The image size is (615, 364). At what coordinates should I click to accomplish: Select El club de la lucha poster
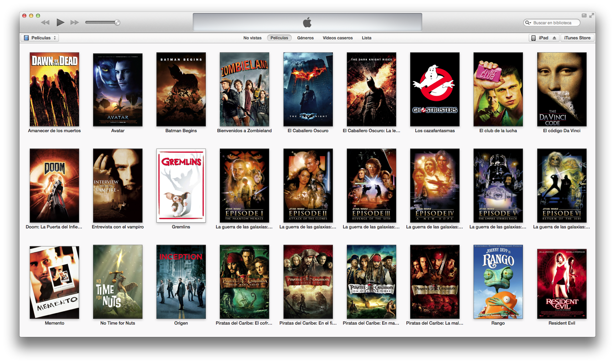tap(498, 89)
